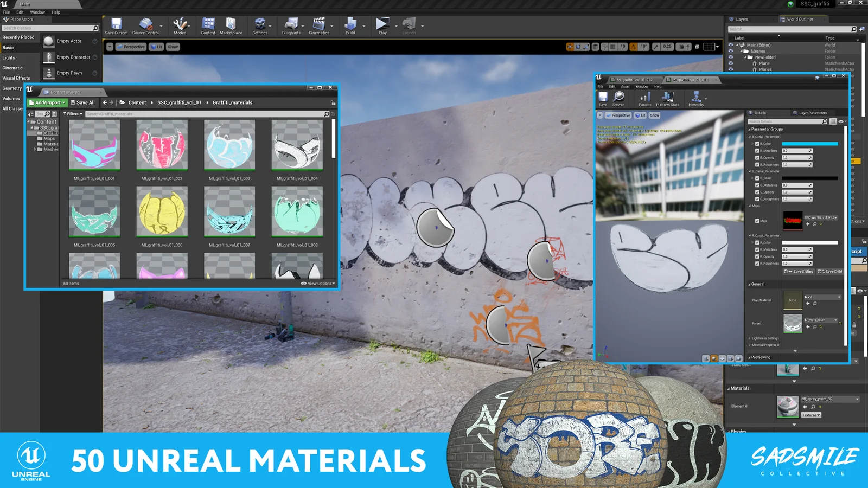Open the Perspective viewport dropdown
This screenshot has width=868, height=488.
pyautogui.click(x=130, y=47)
